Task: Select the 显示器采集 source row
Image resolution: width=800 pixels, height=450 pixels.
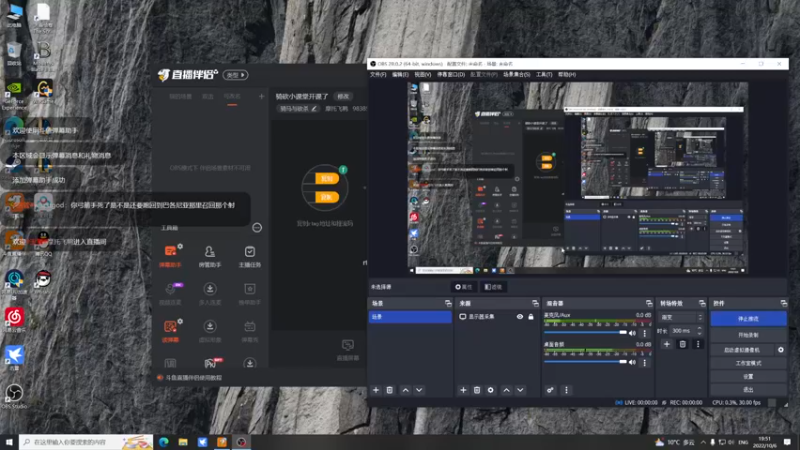Action: [497, 317]
